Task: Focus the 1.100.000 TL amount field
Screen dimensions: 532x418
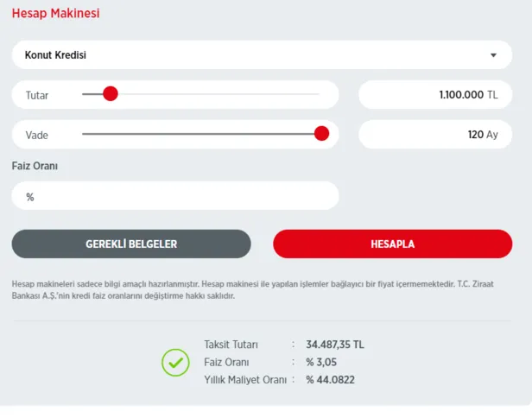Action: point(434,95)
